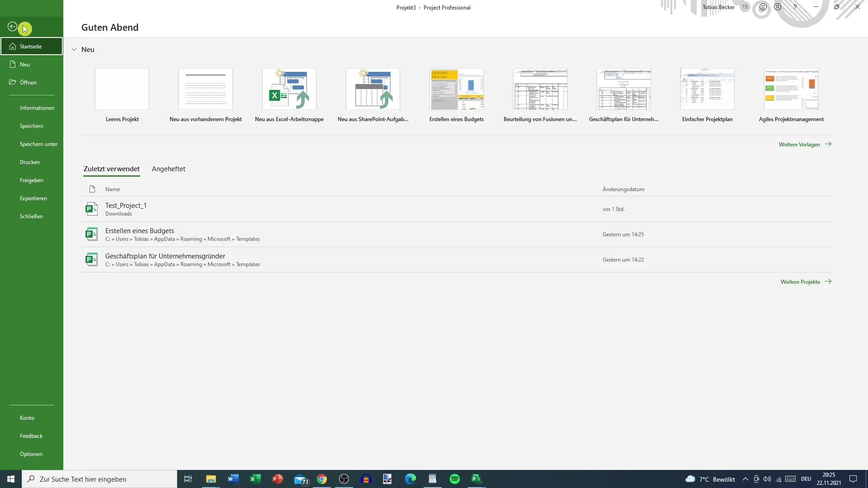Open Optionen from sidebar menu

(x=31, y=454)
